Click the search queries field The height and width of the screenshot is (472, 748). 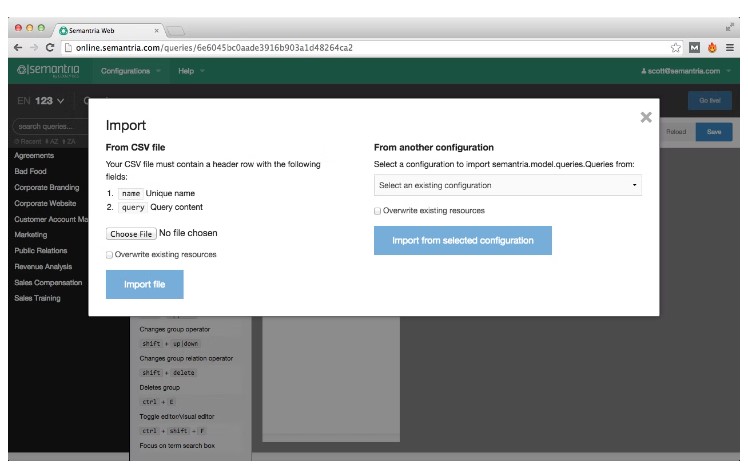50,126
